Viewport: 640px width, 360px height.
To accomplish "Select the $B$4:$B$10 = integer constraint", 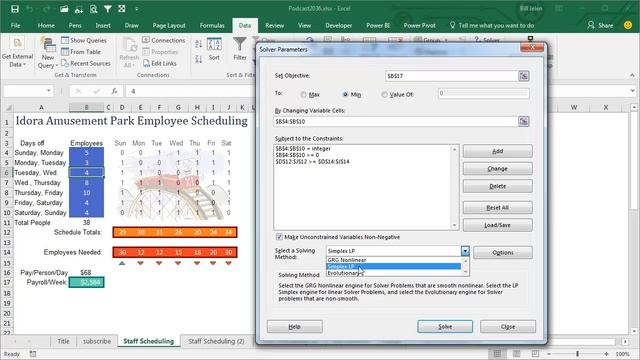I will pos(303,149).
